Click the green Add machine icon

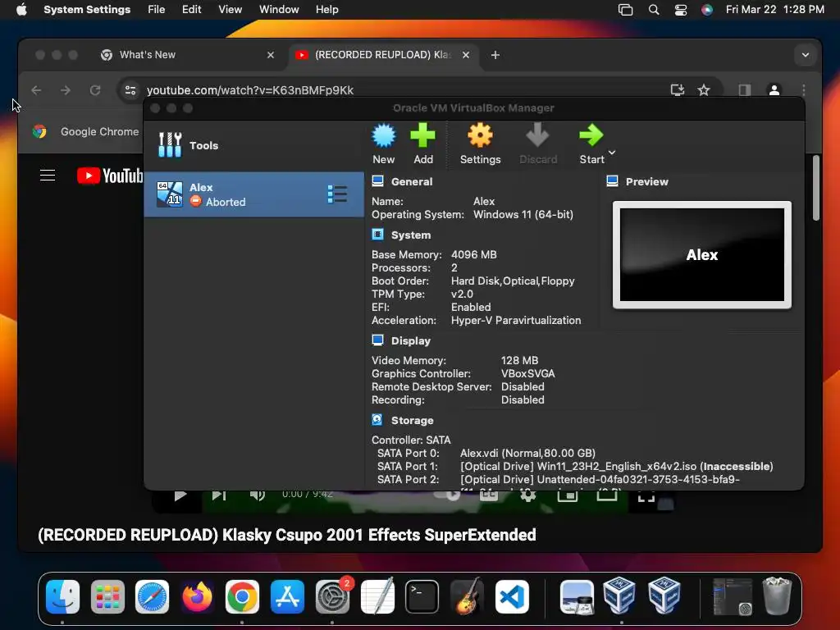(x=422, y=144)
